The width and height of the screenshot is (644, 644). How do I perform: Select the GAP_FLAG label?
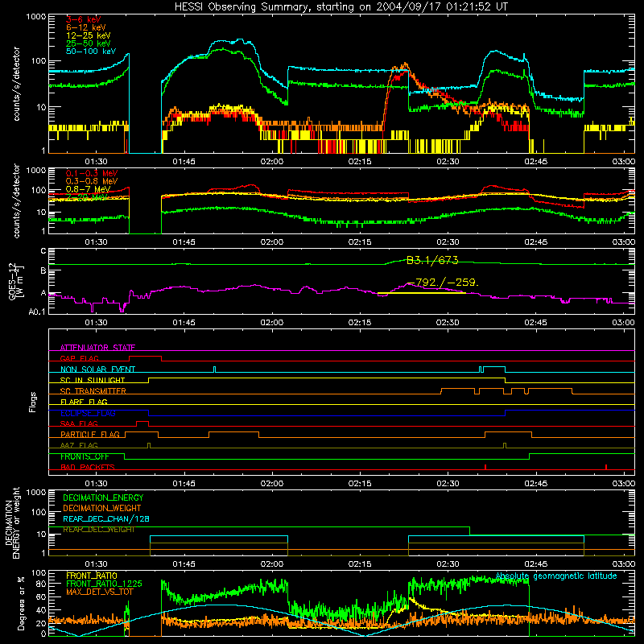(x=79, y=358)
